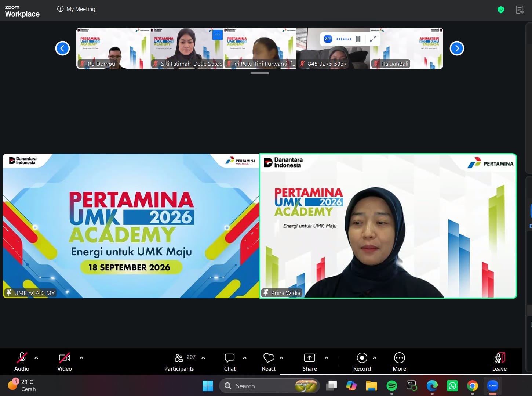This screenshot has width=532, height=396.
Task: Expand the Participants options caret
Action: 203,357
